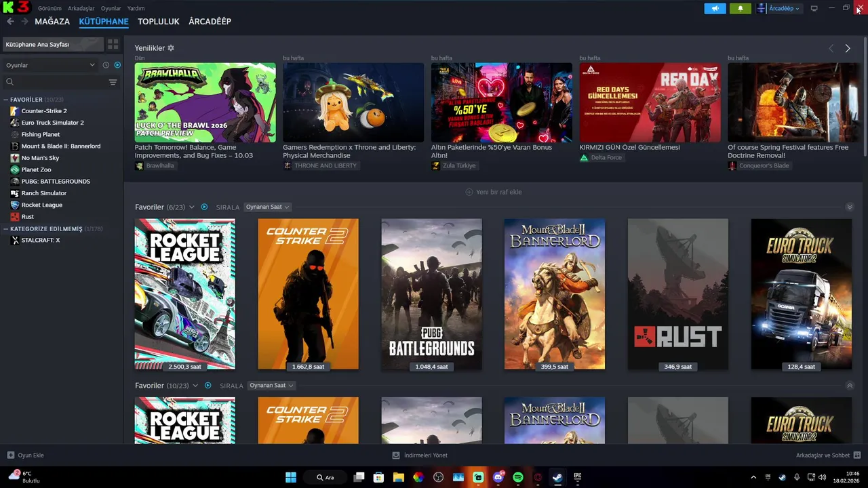868x488 pixels.
Task: Open Discord from the taskbar
Action: (x=498, y=477)
